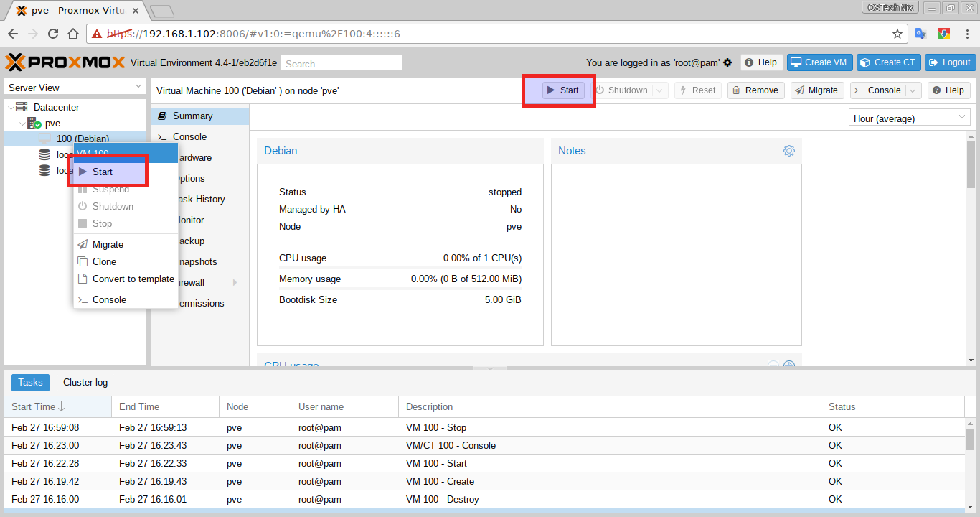This screenshot has width=980, height=517.
Task: Click the Help button next to the Console dropdown
Action: pyautogui.click(x=948, y=90)
